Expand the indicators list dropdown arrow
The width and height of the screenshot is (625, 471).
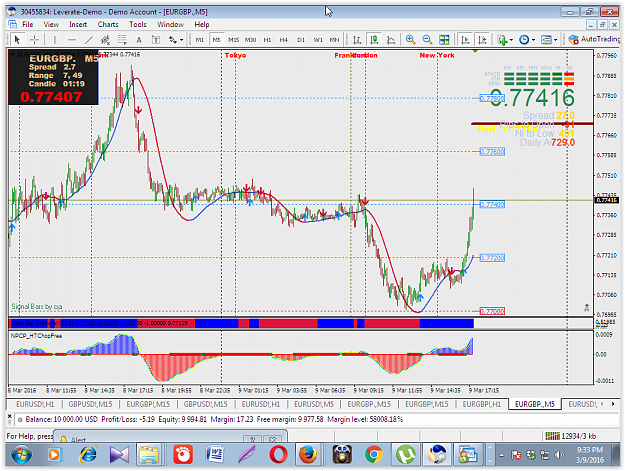[x=511, y=40]
